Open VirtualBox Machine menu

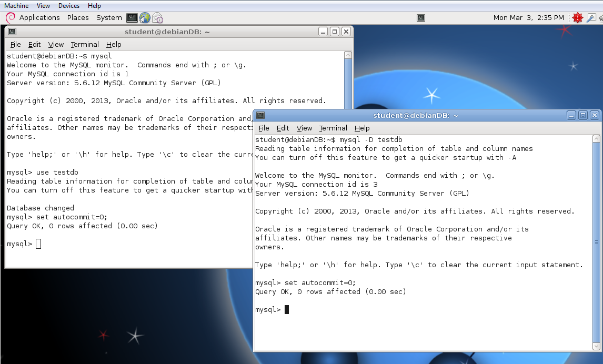[x=16, y=6]
